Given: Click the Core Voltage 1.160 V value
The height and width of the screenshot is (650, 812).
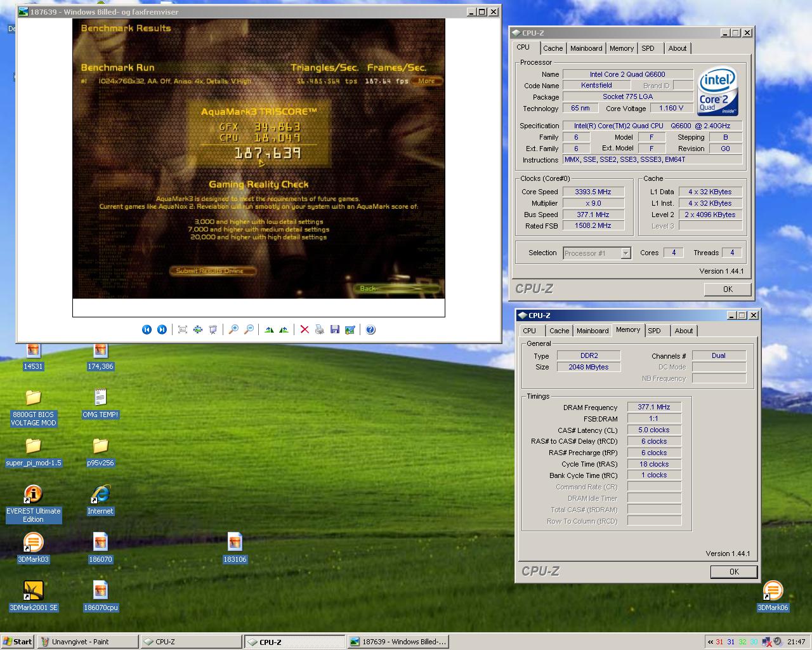Looking at the screenshot, I should pyautogui.click(x=671, y=109).
